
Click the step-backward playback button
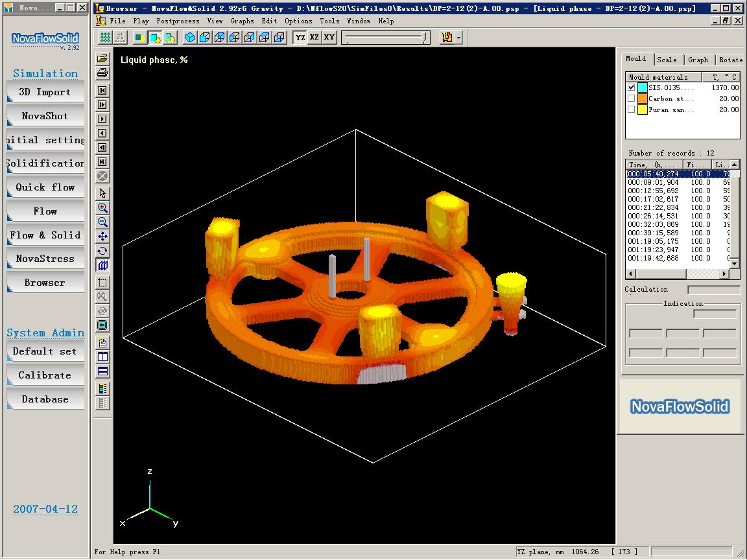click(x=102, y=148)
